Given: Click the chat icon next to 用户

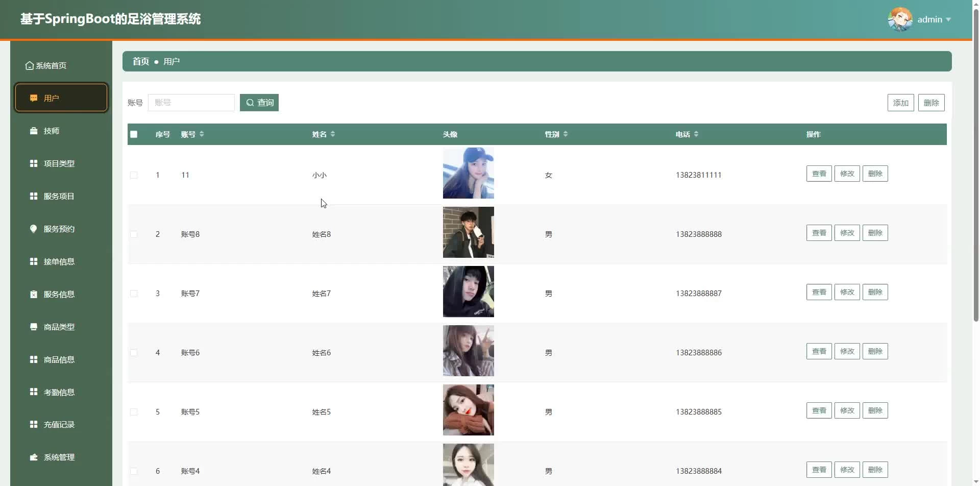Looking at the screenshot, I should (34, 98).
